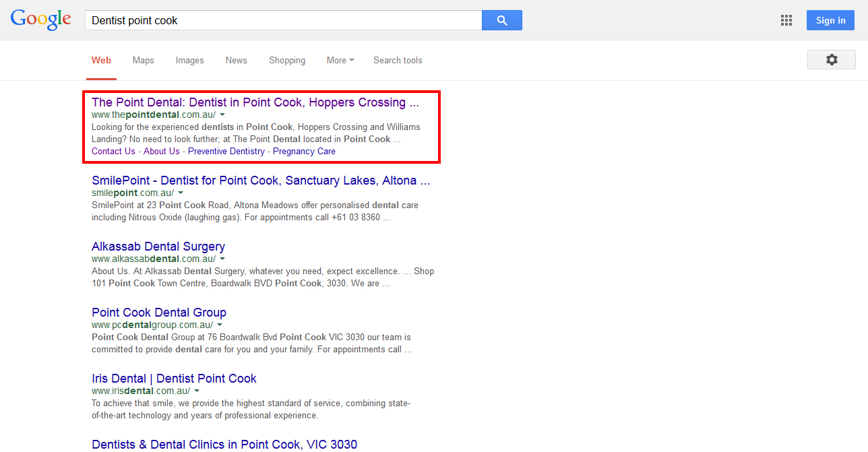Open the SmilePoint result title

pyautogui.click(x=261, y=181)
